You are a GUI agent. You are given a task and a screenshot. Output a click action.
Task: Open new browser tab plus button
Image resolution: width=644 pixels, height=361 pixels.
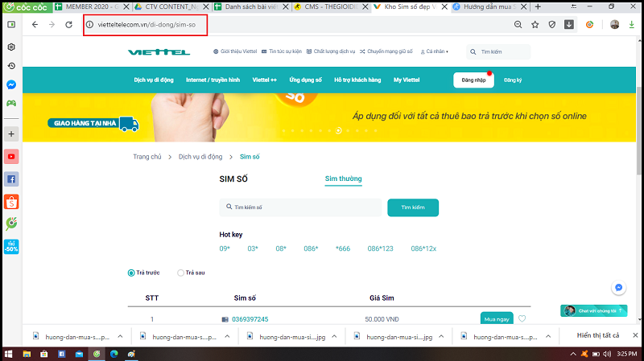point(538,6)
